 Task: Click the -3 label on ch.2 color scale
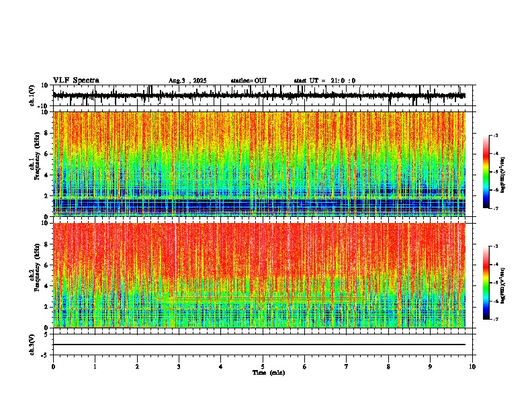pos(496,246)
